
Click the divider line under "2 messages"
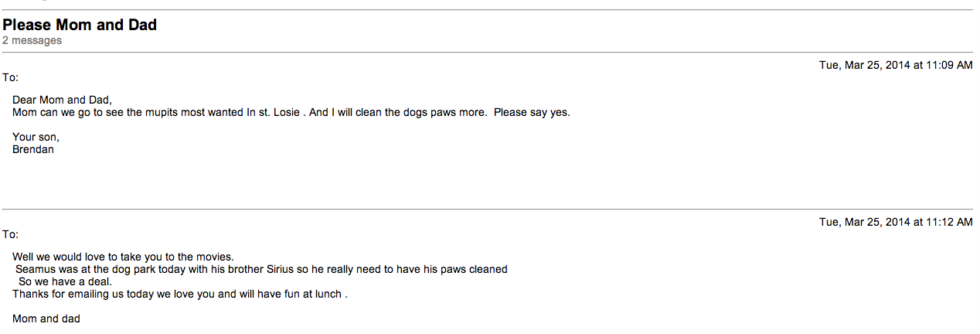tap(490, 52)
